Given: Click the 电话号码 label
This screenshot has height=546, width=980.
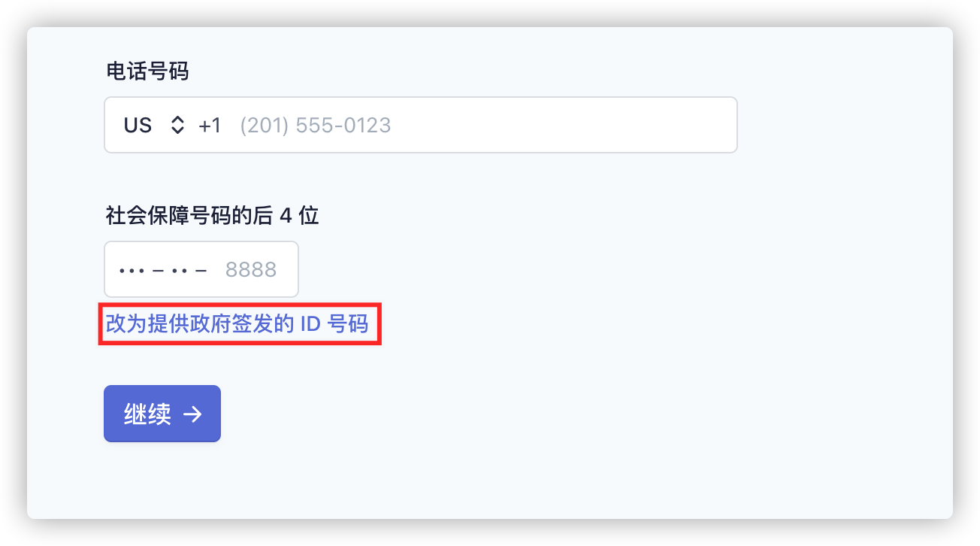Looking at the screenshot, I should (147, 71).
